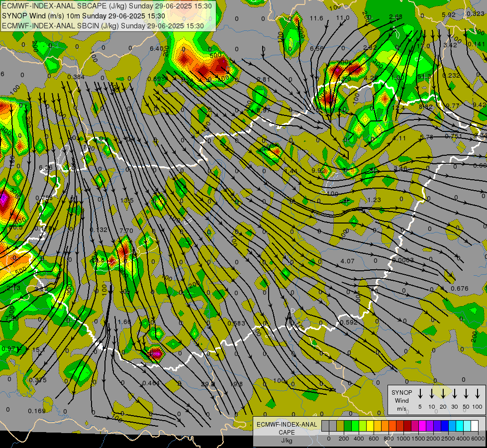This screenshot has width=487, height=448.
Task: Click the '13.5' value on the map
Action: click(127, 201)
